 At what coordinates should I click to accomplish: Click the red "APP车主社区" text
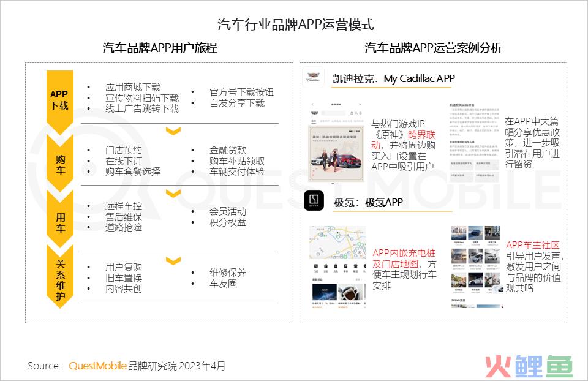pyautogui.click(x=532, y=245)
